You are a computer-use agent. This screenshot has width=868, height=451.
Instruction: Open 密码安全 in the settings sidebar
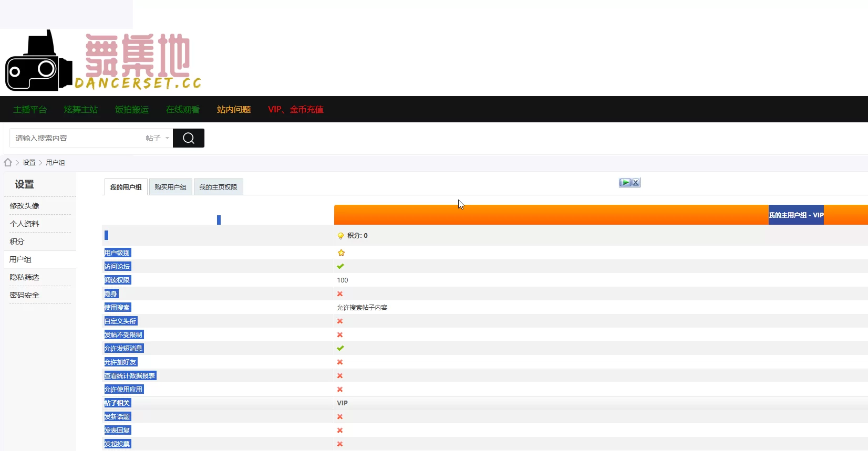click(x=25, y=295)
